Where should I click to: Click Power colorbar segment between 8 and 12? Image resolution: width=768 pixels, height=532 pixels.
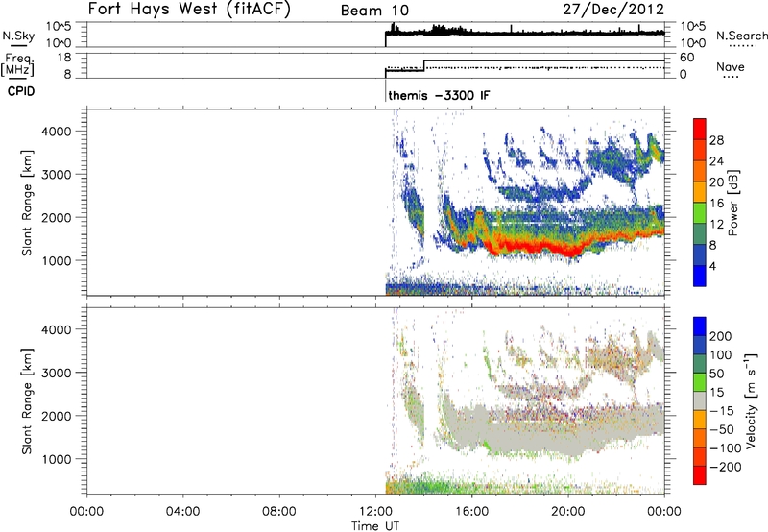click(700, 233)
